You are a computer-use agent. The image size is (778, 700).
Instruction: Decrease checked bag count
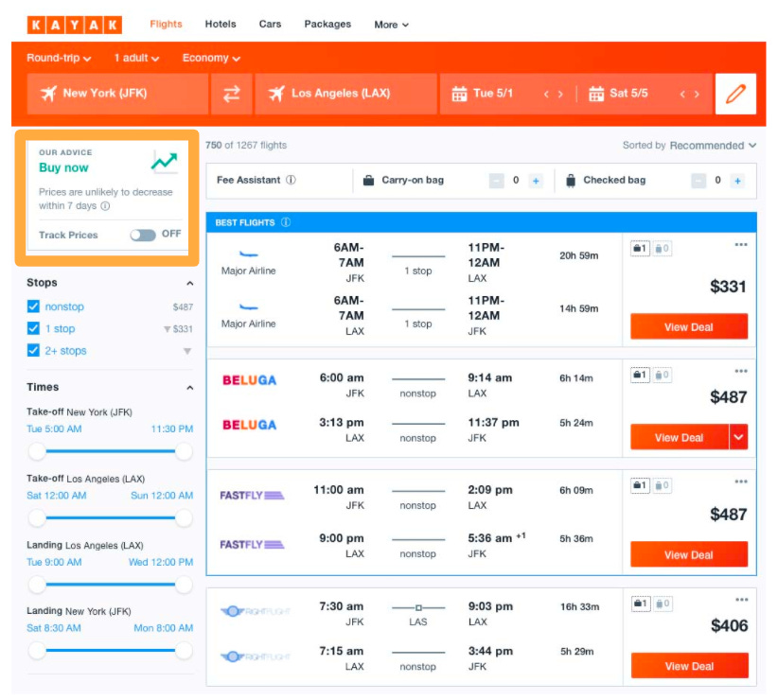click(698, 181)
